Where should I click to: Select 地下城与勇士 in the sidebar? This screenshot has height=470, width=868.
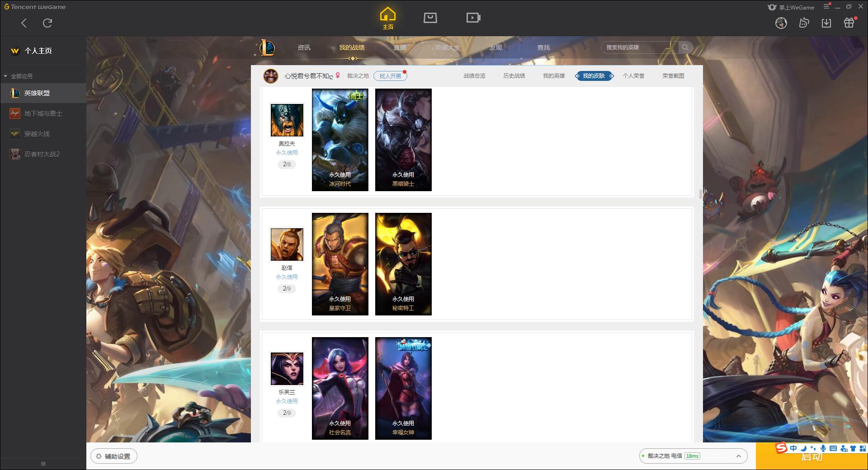(x=43, y=113)
